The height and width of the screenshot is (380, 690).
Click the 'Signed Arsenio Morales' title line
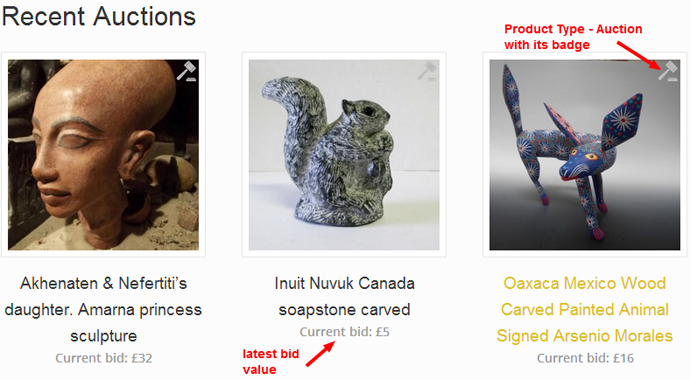click(585, 336)
